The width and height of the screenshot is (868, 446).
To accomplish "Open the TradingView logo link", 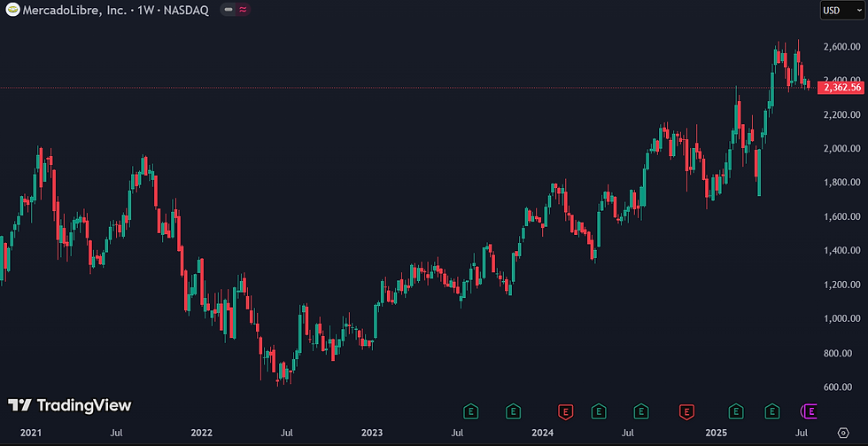I will tap(70, 405).
